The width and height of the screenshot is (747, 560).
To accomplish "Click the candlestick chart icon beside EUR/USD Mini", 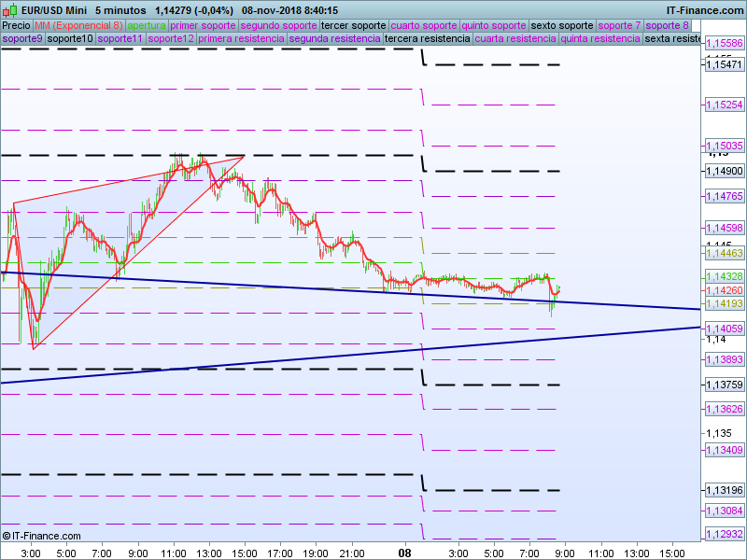I will (10, 10).
